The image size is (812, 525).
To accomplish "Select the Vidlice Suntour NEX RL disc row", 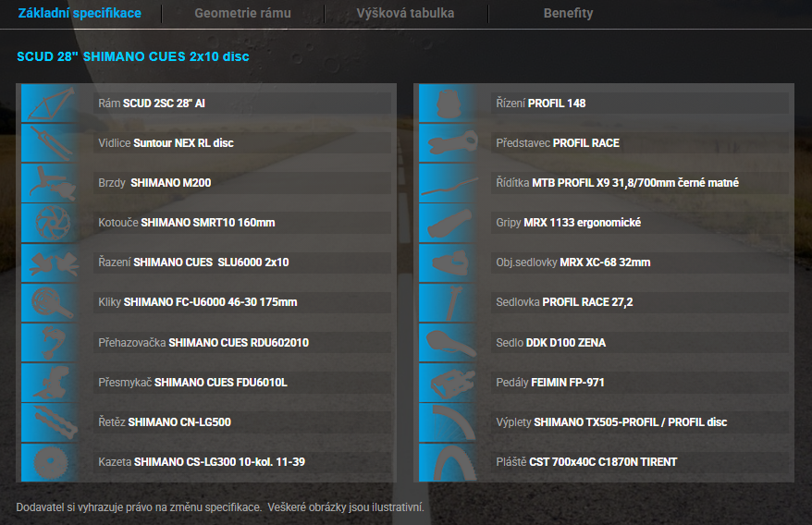I will [x=242, y=143].
